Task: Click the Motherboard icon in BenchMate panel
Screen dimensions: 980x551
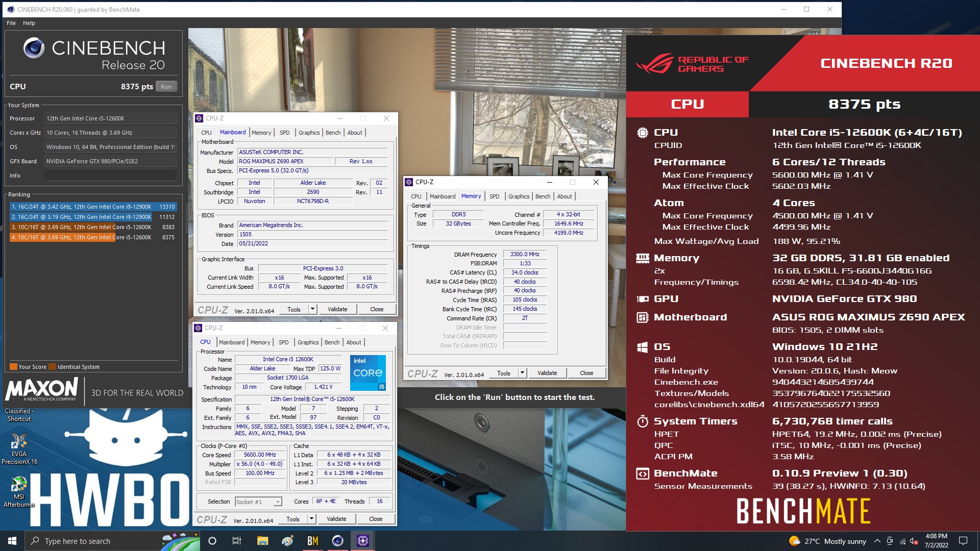Action: tap(642, 317)
